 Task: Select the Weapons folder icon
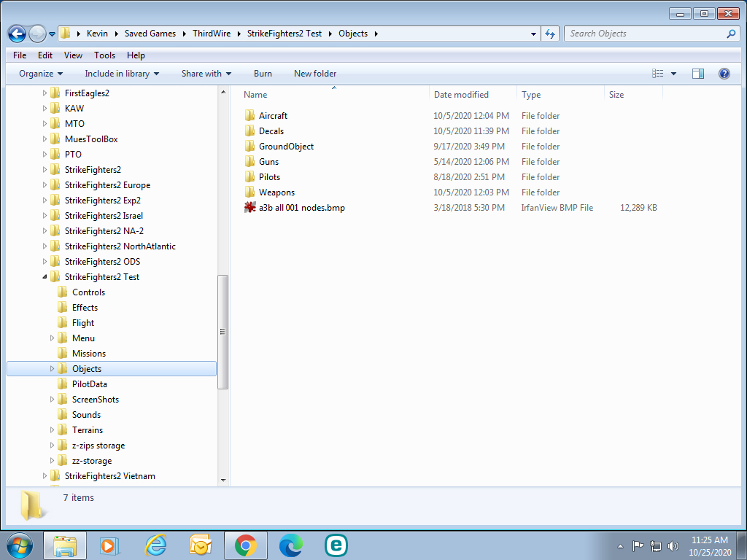(249, 192)
